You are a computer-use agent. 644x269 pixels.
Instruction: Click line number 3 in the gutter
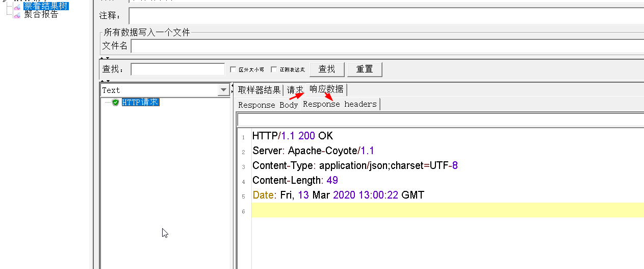(x=244, y=167)
